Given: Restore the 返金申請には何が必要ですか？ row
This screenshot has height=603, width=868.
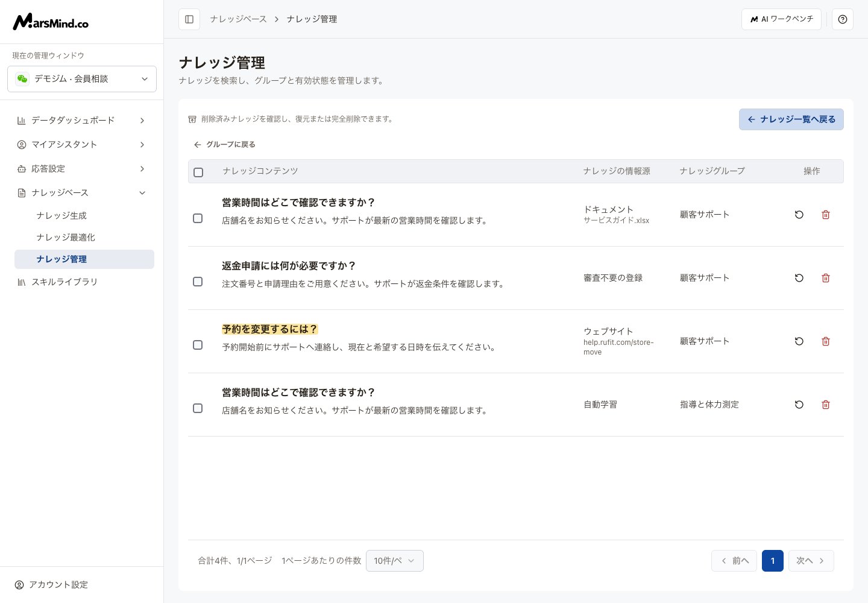Looking at the screenshot, I should click(799, 278).
